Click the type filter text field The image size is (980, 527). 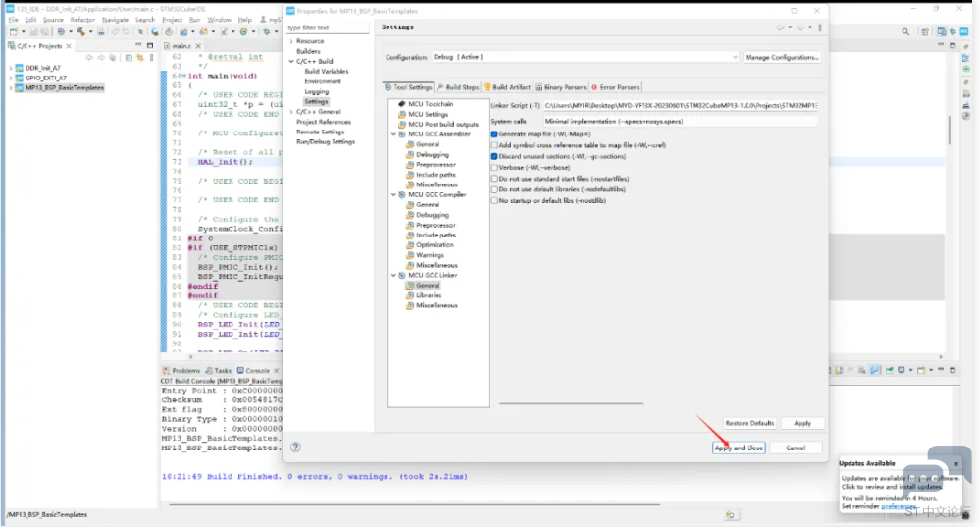pyautogui.click(x=327, y=28)
